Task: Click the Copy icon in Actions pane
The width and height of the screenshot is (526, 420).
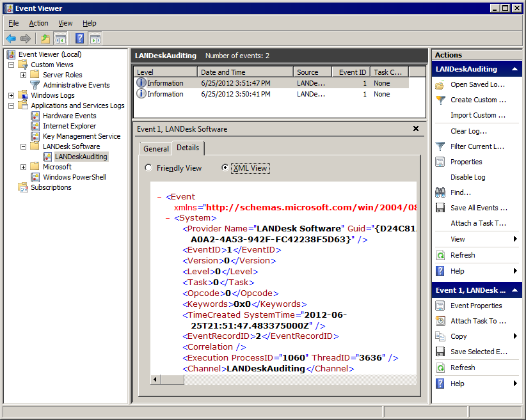Action: [x=440, y=336]
